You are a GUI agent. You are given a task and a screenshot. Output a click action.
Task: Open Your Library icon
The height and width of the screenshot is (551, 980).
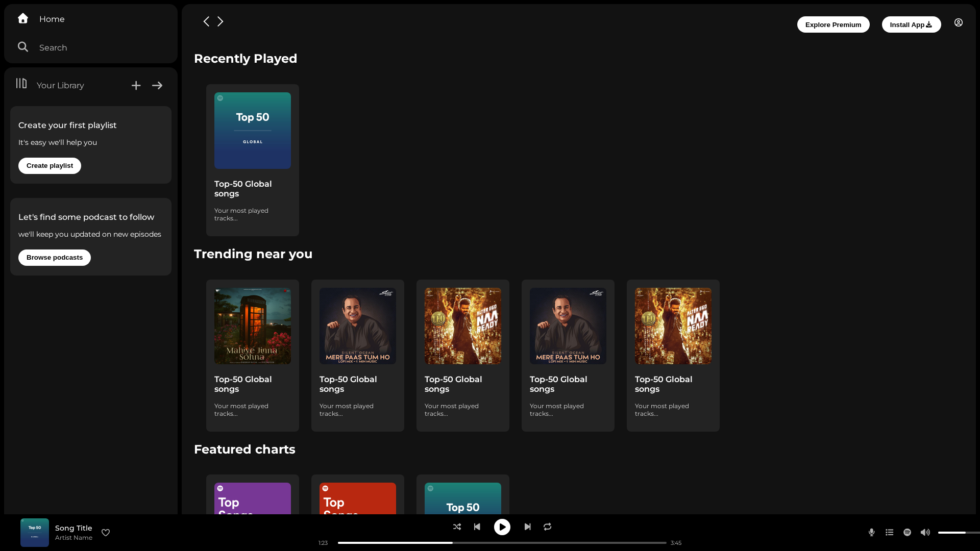[21, 83]
